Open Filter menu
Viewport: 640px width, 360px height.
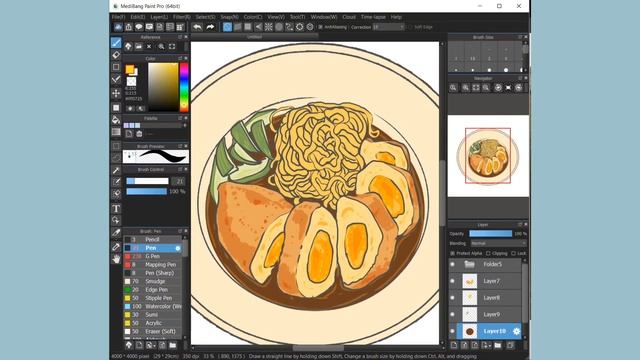182,17
